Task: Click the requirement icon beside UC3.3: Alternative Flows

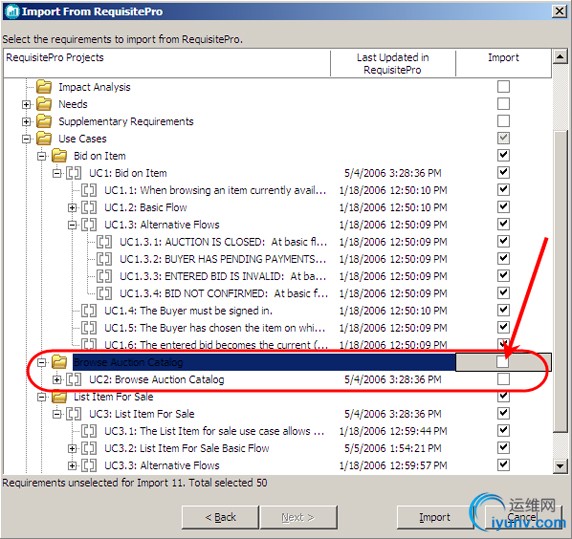Action: 89,465
